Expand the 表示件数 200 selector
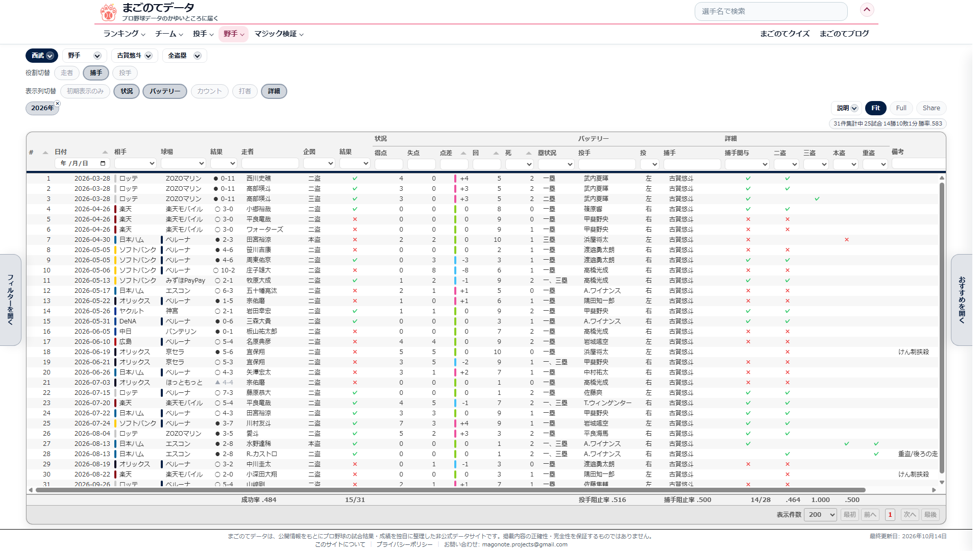The width and height of the screenshot is (980, 551). coord(820,515)
